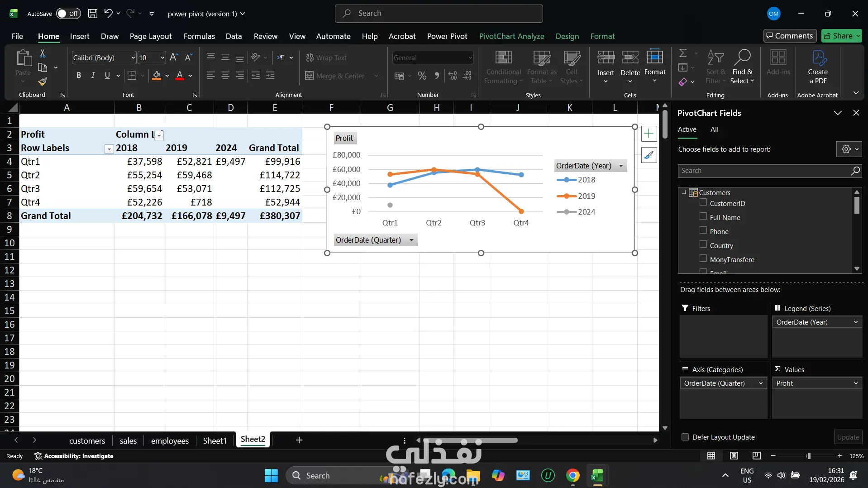Screen dimensions: 868x488
Task: Open field list Tools gear
Action: (849, 149)
